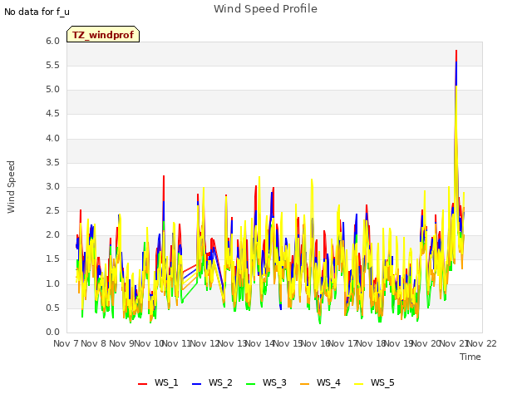Click the Nov 8 x-axis tick label
This screenshot has height=399, width=532.
[94, 343]
